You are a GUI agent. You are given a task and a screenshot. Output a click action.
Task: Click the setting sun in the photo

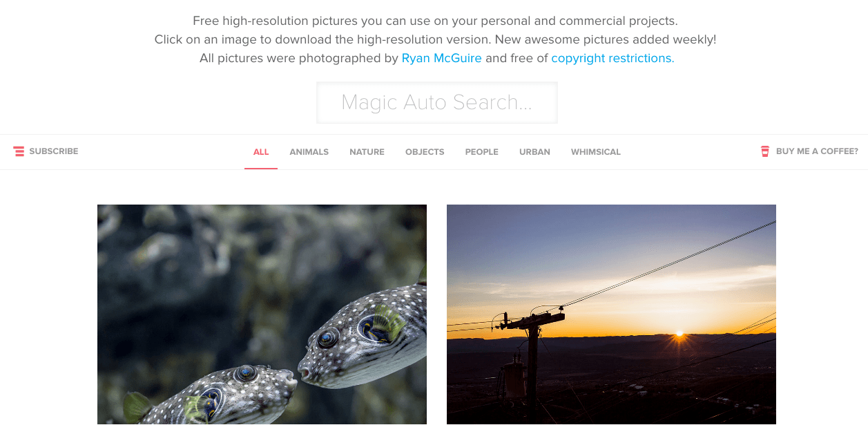[x=679, y=334]
